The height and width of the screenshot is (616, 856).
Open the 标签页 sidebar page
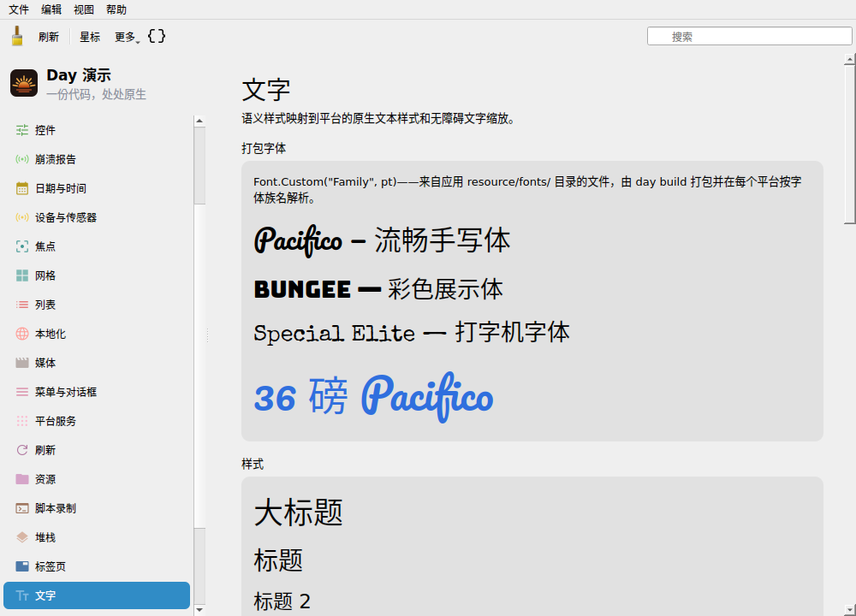97,566
